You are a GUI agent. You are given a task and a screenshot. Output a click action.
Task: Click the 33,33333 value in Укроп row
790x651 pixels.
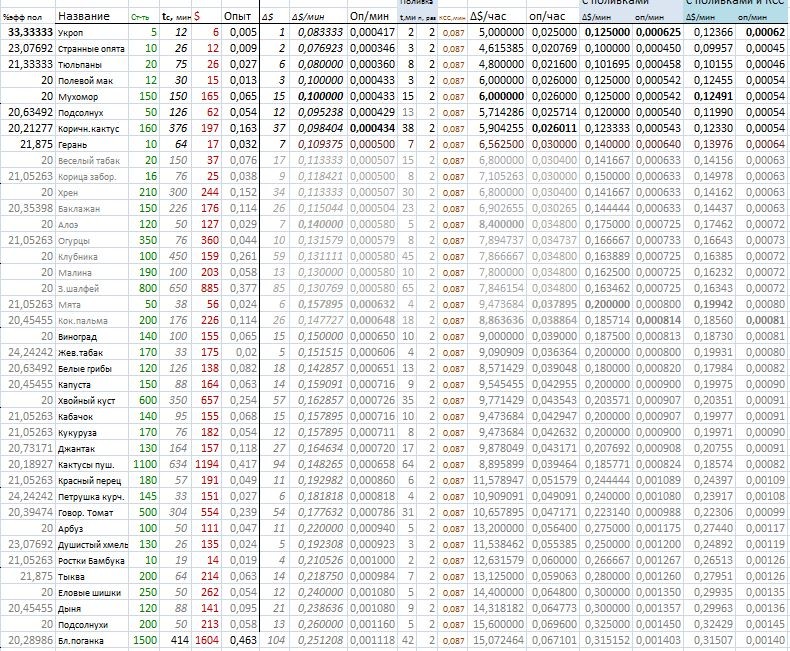pos(30,32)
